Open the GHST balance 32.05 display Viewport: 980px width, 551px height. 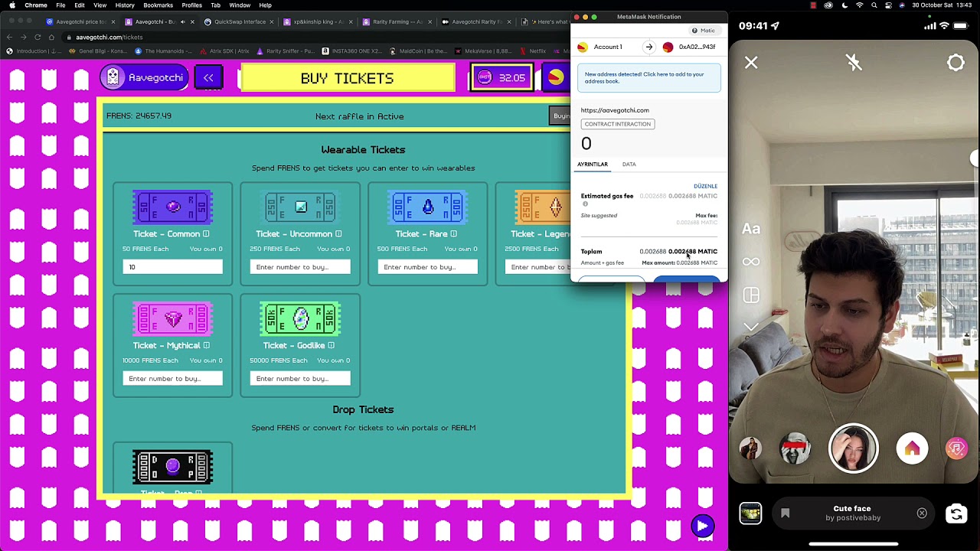click(501, 77)
